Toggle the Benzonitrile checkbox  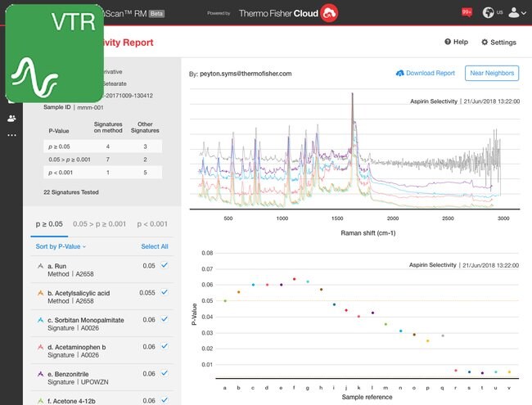(x=165, y=373)
